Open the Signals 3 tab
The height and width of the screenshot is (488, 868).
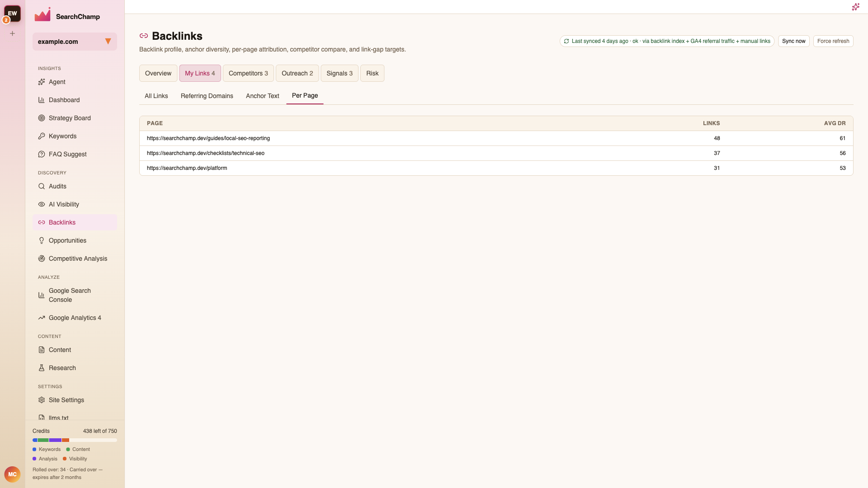(x=340, y=73)
